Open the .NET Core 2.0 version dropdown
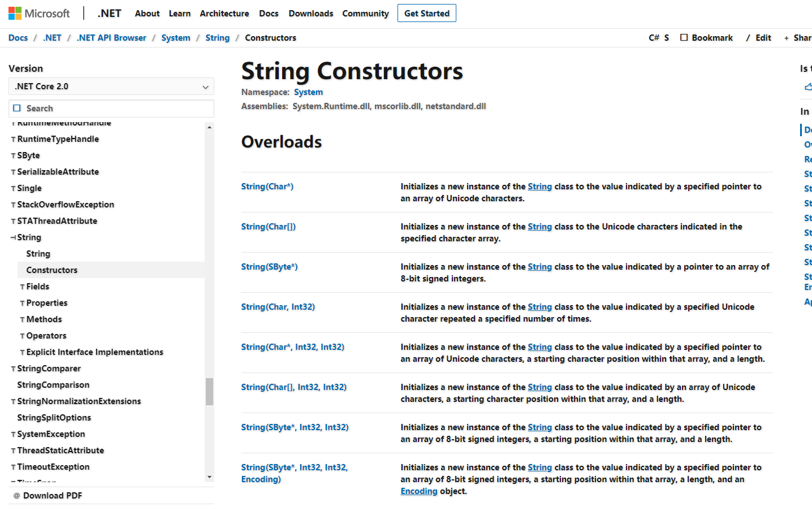 tap(111, 86)
